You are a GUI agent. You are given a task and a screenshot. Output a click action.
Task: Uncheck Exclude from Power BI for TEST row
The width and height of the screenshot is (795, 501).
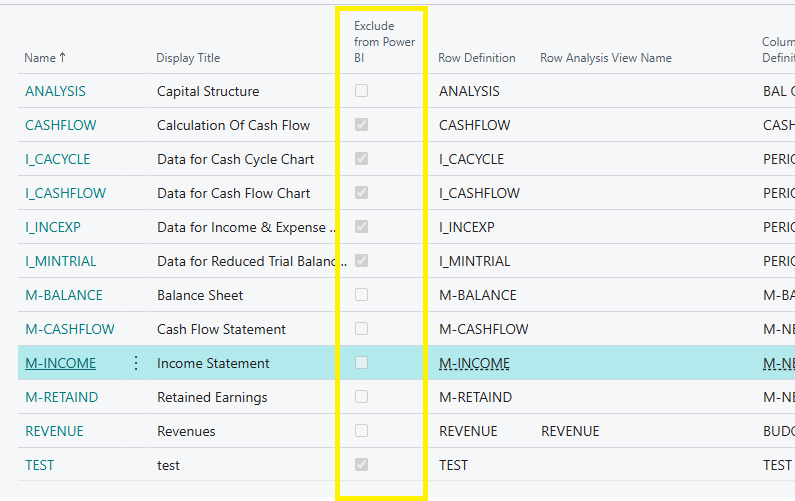(361, 465)
